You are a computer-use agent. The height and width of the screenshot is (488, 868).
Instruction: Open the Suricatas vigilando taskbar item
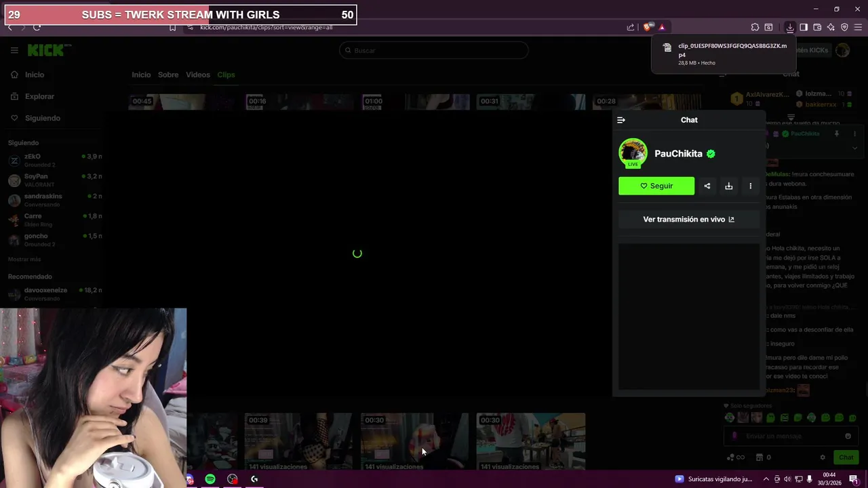(713, 479)
